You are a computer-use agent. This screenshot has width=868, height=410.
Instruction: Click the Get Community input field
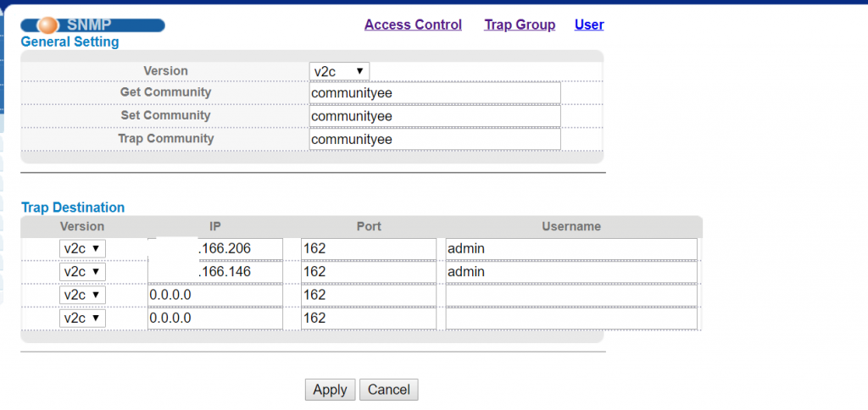click(435, 92)
